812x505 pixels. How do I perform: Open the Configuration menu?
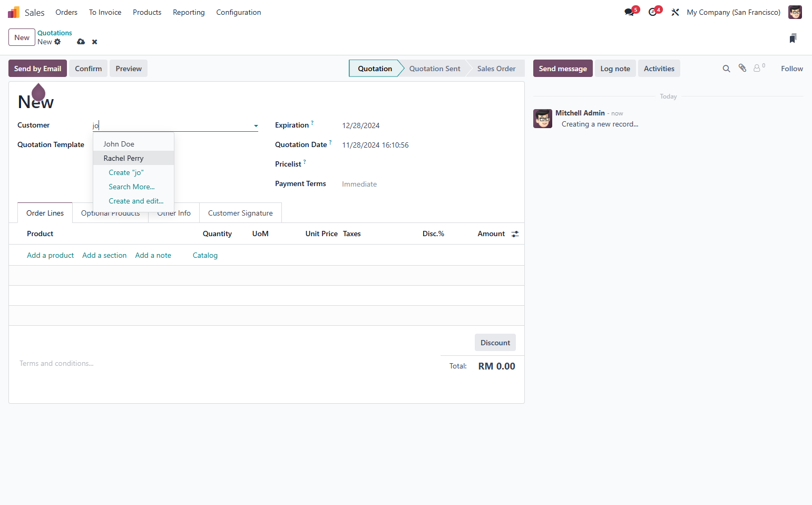click(x=239, y=12)
